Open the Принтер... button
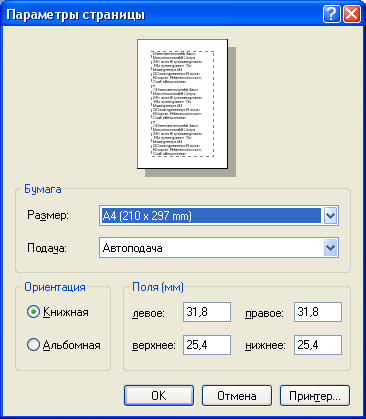This screenshot has width=366, height=419. 315,396
